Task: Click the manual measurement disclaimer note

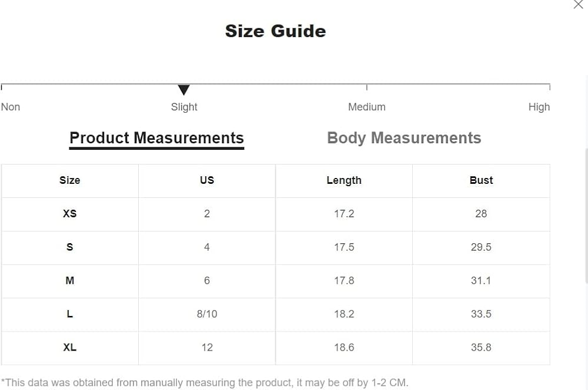Action: [205, 383]
